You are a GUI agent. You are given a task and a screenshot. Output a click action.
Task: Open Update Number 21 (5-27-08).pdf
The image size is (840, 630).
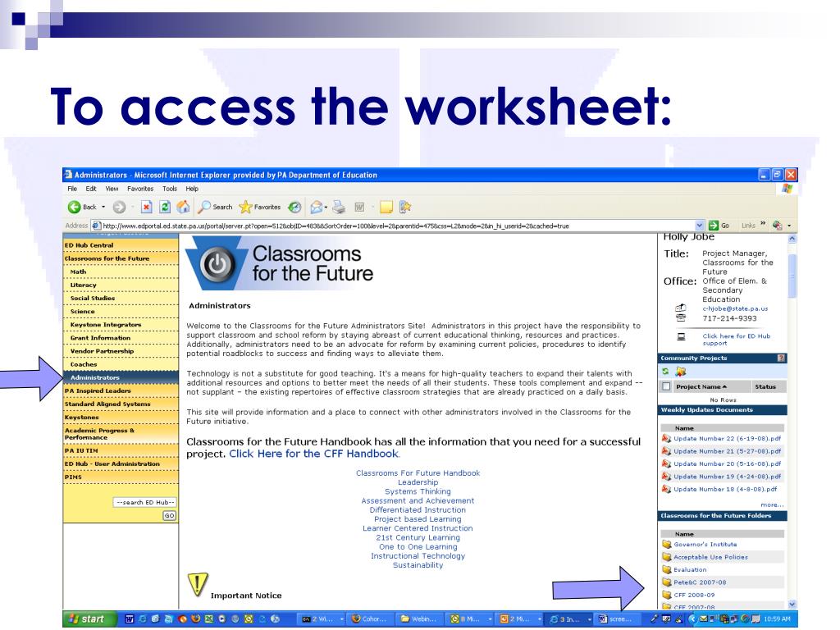727,451
